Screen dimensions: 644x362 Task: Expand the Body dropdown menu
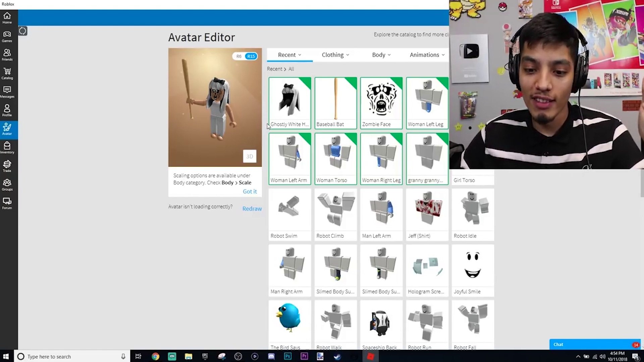(x=381, y=55)
